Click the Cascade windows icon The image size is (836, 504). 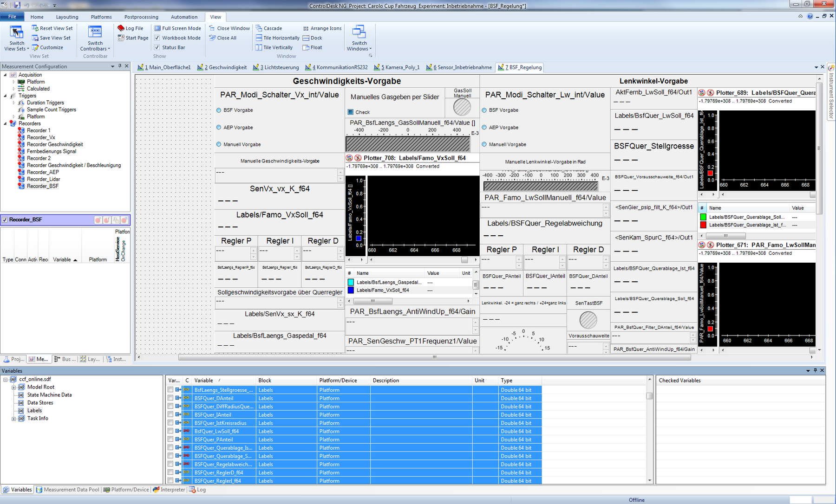(259, 28)
